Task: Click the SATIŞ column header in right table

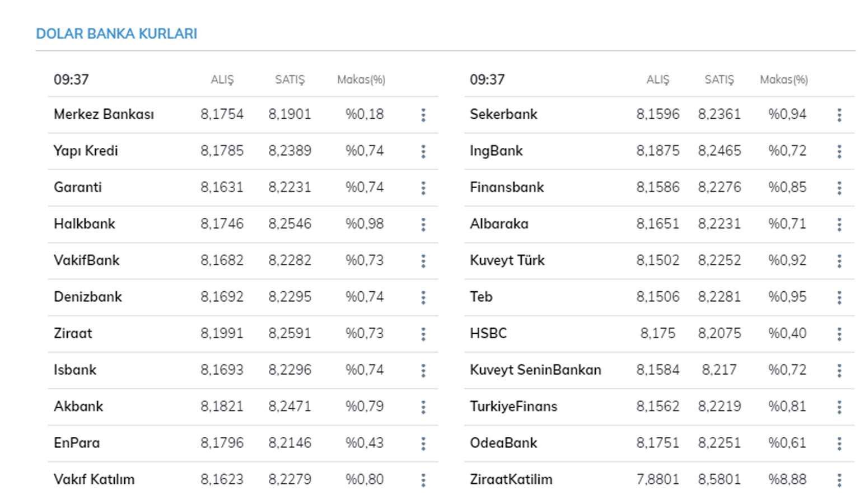Action: [719, 80]
